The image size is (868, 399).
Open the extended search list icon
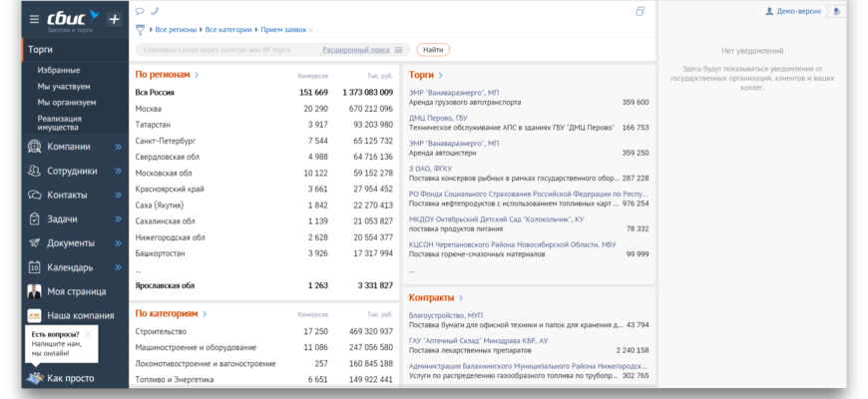(x=398, y=50)
